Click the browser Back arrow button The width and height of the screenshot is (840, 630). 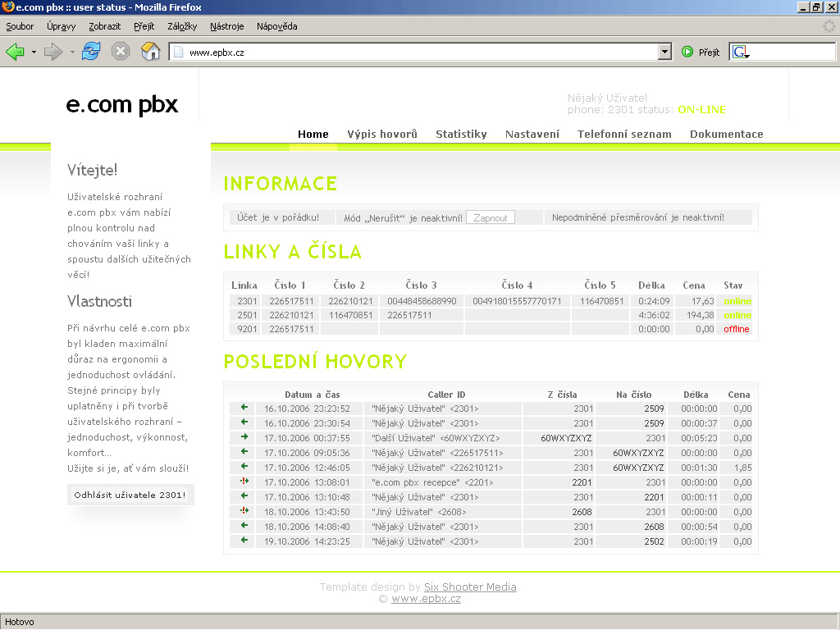coord(15,52)
